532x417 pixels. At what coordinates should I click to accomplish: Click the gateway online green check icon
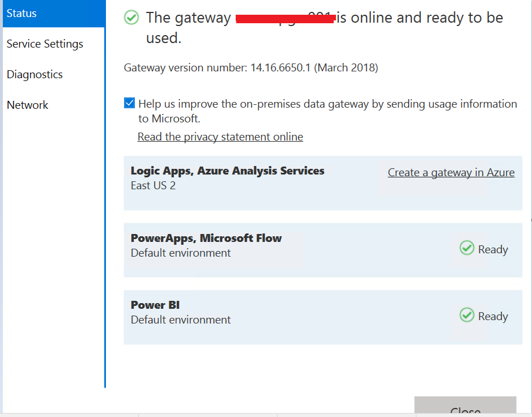click(131, 18)
